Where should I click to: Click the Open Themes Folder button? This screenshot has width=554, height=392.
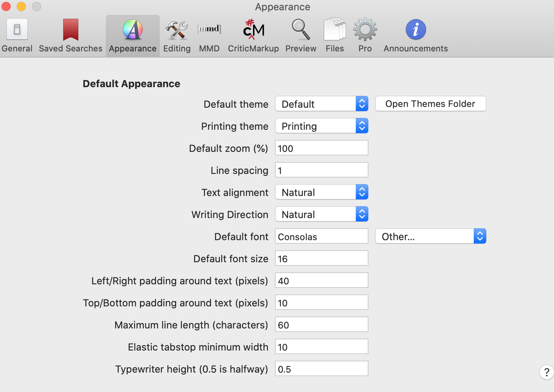tap(430, 104)
